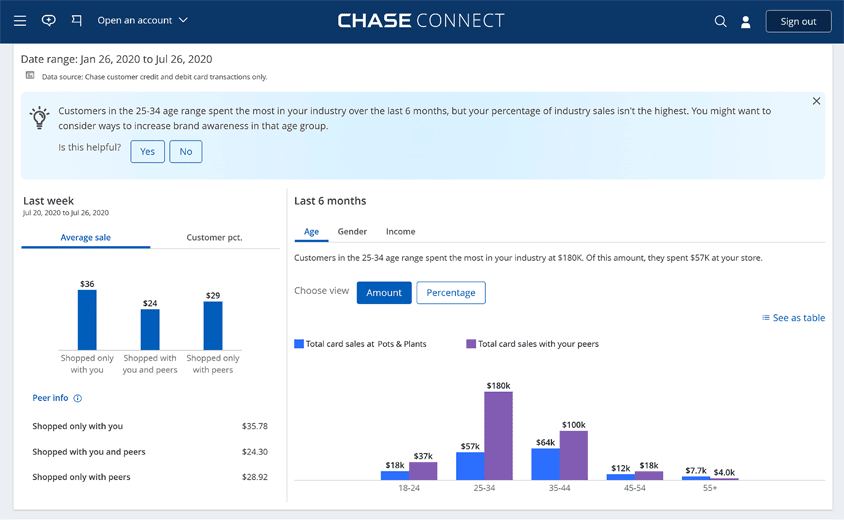Click the $180k purple bar for 25-34
The height and width of the screenshot is (520, 844).
click(498, 435)
